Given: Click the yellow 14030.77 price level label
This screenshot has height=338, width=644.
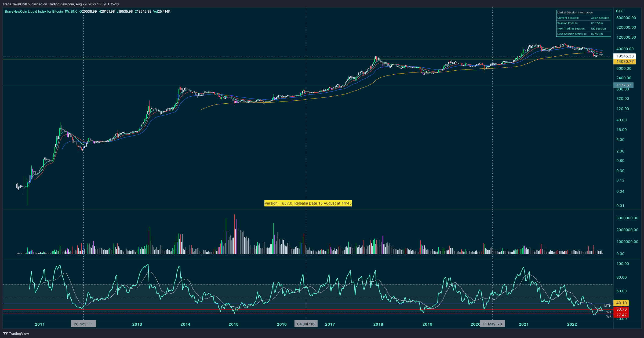Looking at the screenshot, I should tap(625, 61).
